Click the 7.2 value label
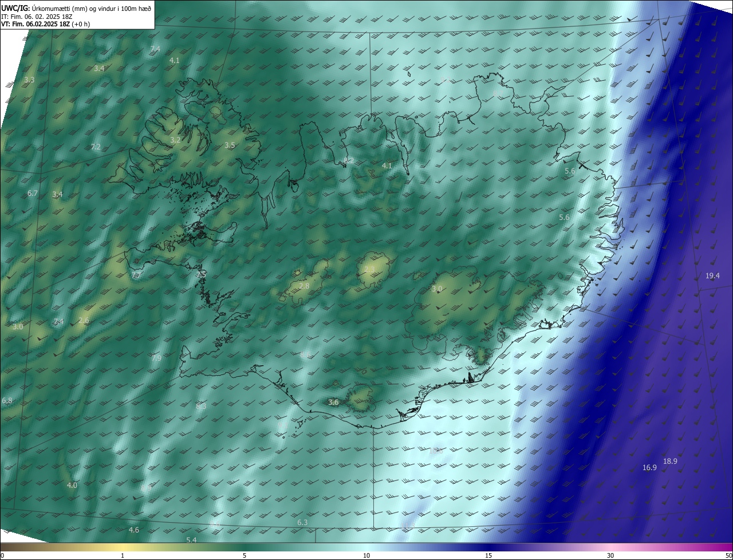 [96, 147]
